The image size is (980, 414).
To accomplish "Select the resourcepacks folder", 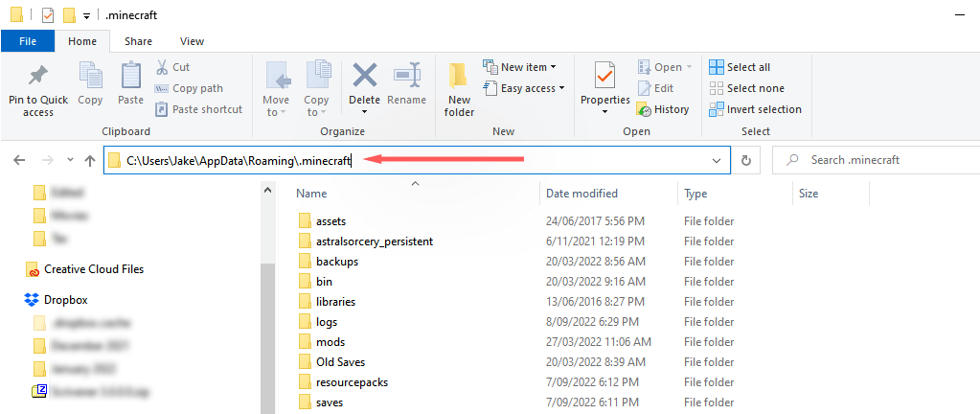I will point(352,382).
